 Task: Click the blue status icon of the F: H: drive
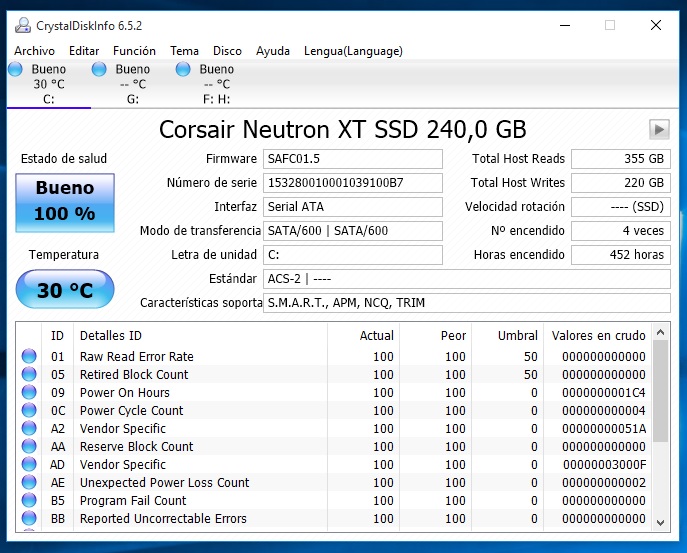point(183,69)
